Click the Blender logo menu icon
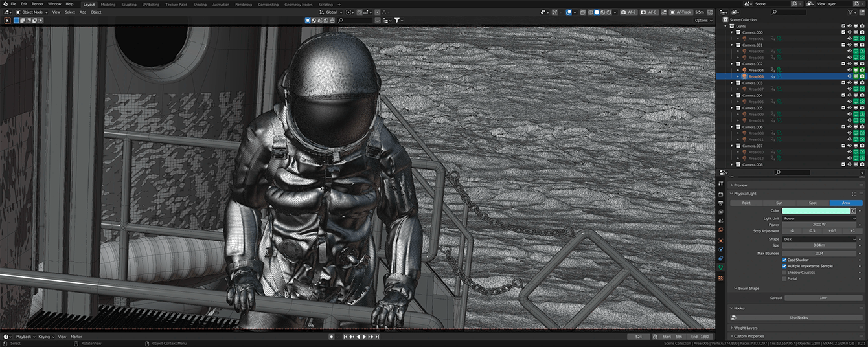868x347 pixels. tap(5, 4)
